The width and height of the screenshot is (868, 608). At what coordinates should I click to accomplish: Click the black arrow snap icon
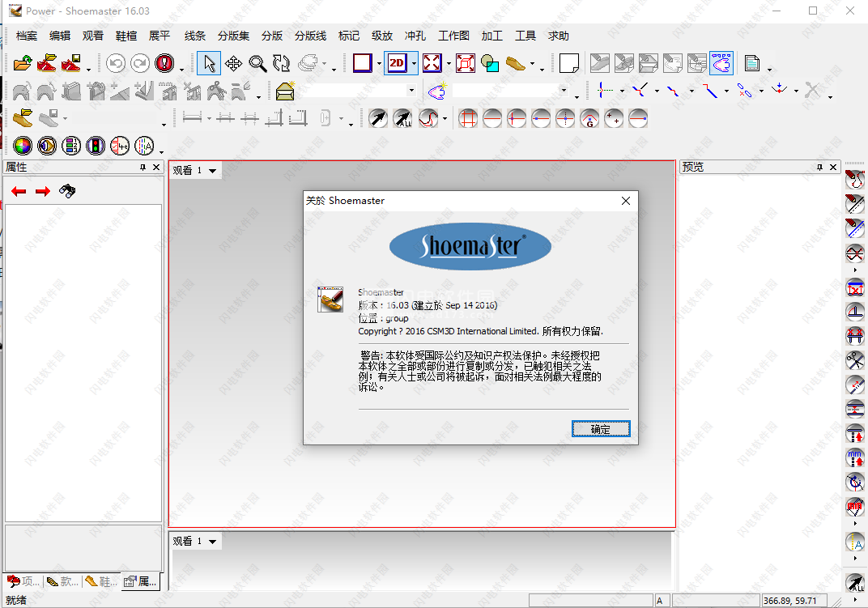(378, 118)
